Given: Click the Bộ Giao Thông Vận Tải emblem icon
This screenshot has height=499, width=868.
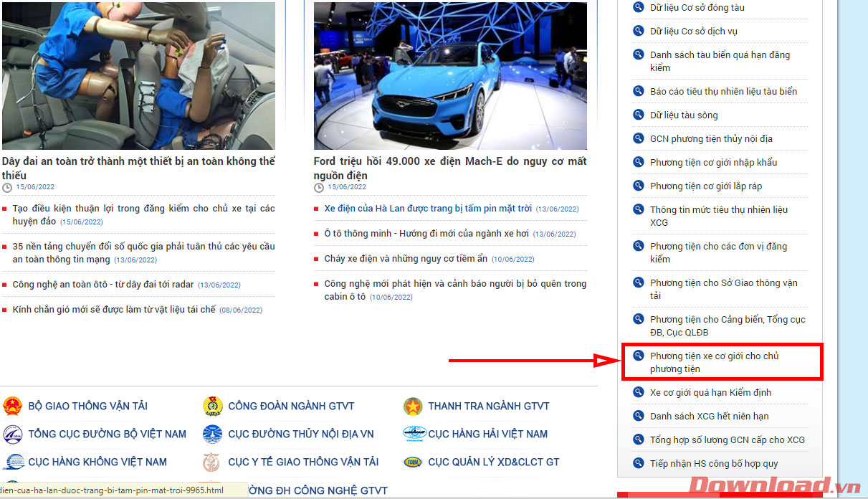Looking at the screenshot, I should pyautogui.click(x=13, y=407).
